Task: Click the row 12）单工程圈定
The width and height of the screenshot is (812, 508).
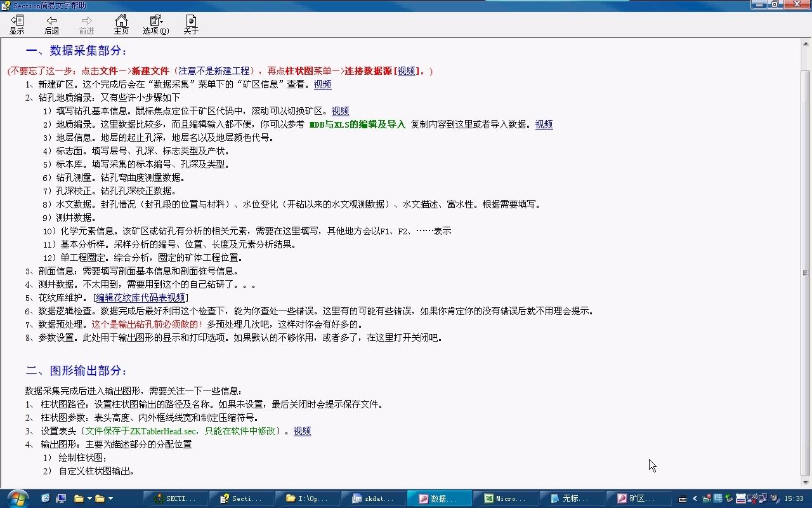Action: click(x=143, y=258)
